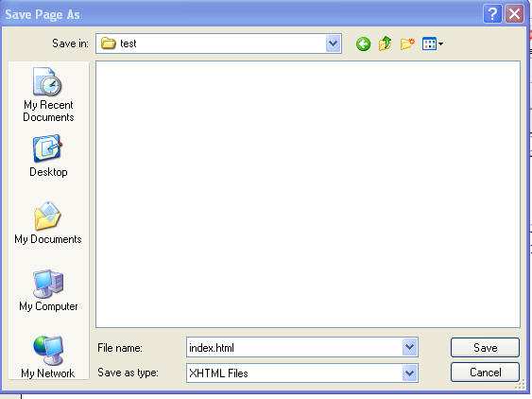Click the File name text field
Viewport: 532px width, 399px height.
point(294,347)
